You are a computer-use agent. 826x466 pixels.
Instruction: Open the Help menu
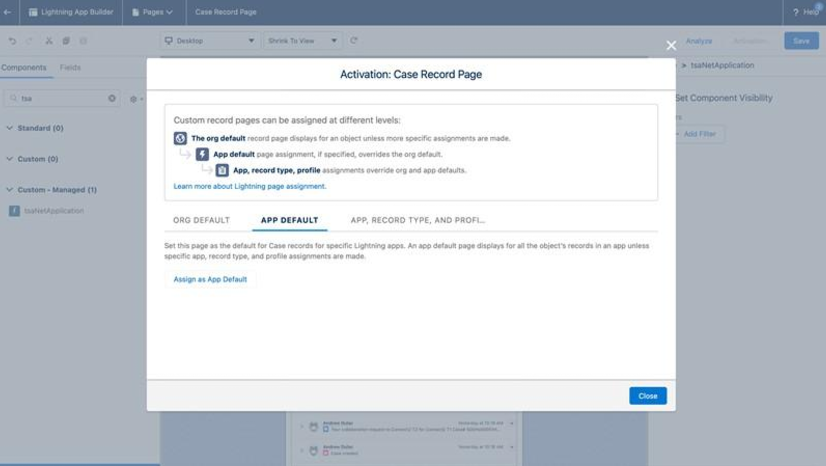tap(806, 12)
